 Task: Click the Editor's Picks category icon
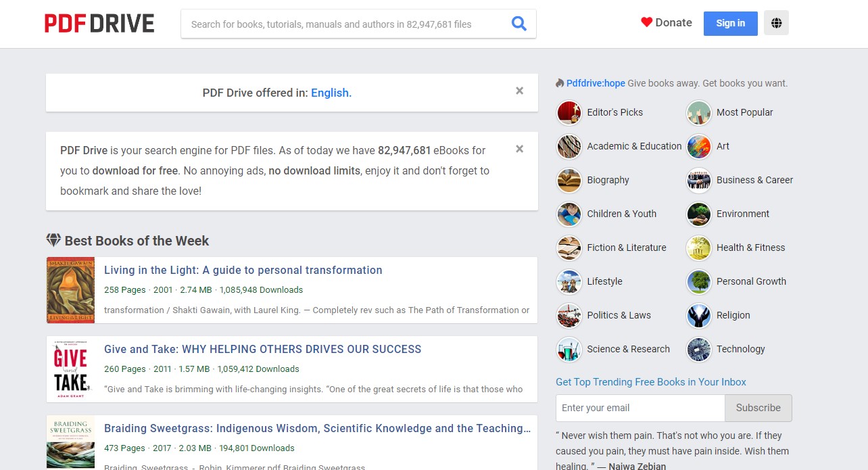click(569, 113)
